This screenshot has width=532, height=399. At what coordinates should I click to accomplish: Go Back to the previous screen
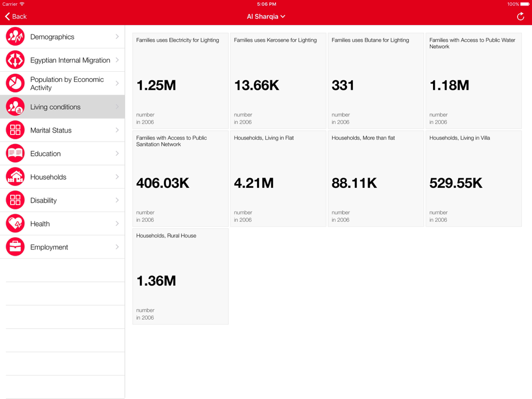pos(16,16)
